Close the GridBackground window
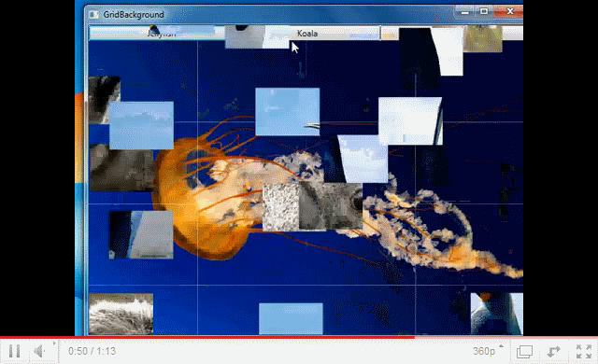598x364 pixels. 508,12
